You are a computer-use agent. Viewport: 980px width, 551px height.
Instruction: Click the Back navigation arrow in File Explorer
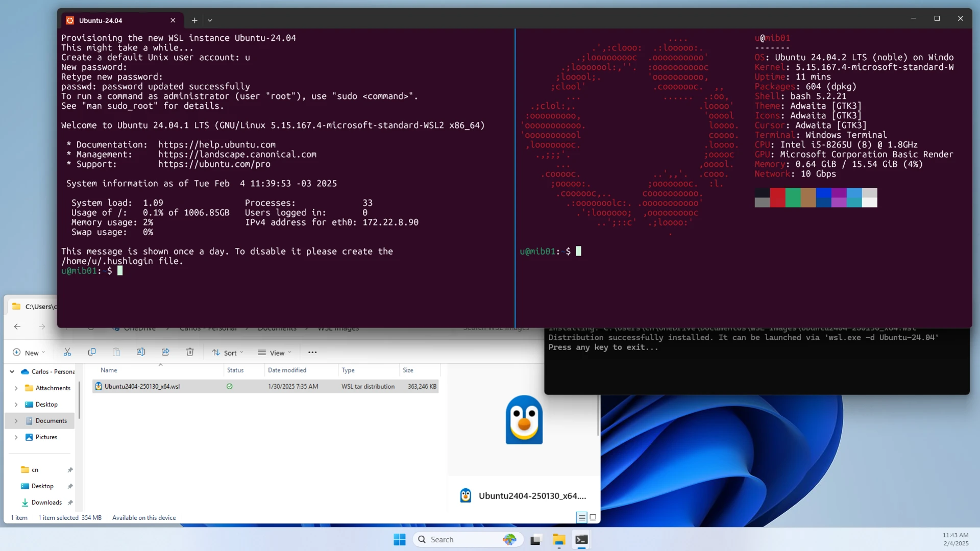point(17,327)
